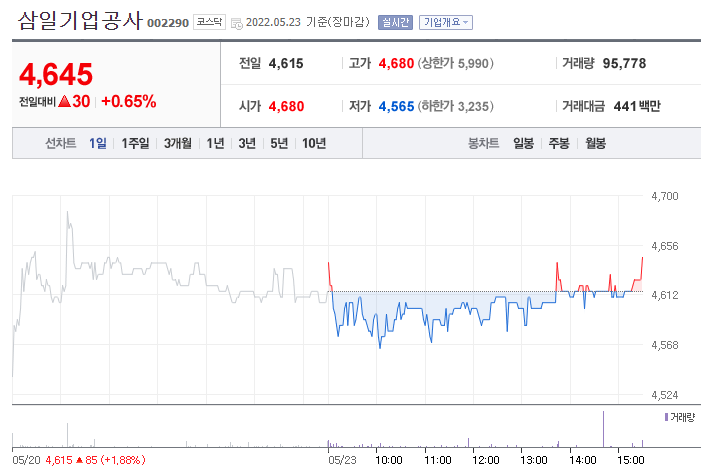
Task: Open the 월봉 monthly candle chart
Action: point(595,143)
